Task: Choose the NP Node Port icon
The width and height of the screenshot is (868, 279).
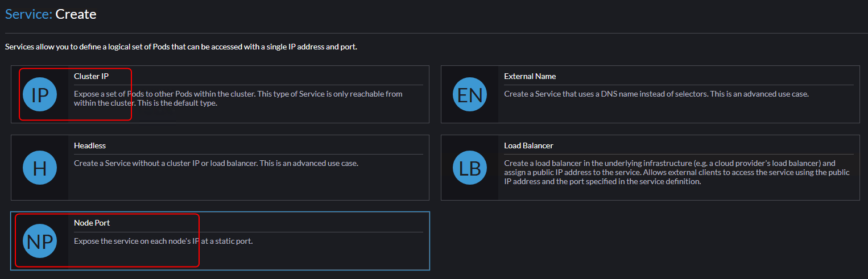Action: (x=40, y=241)
